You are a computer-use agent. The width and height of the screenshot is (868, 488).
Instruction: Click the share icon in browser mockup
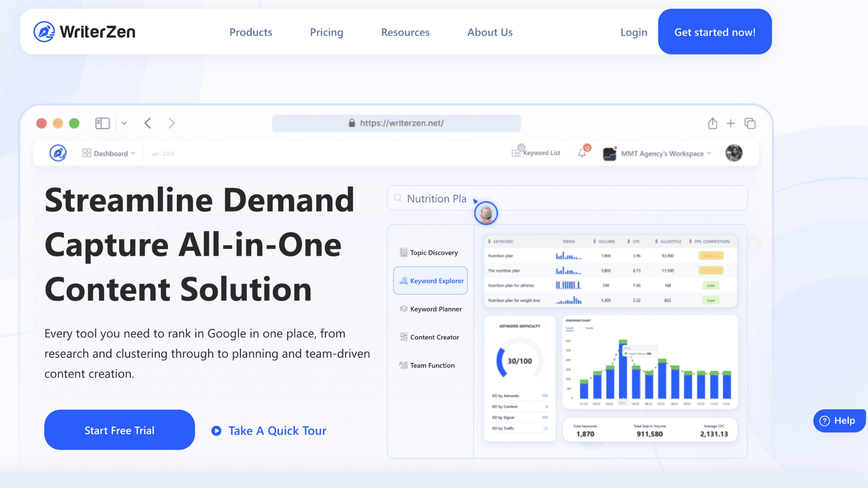(x=712, y=123)
